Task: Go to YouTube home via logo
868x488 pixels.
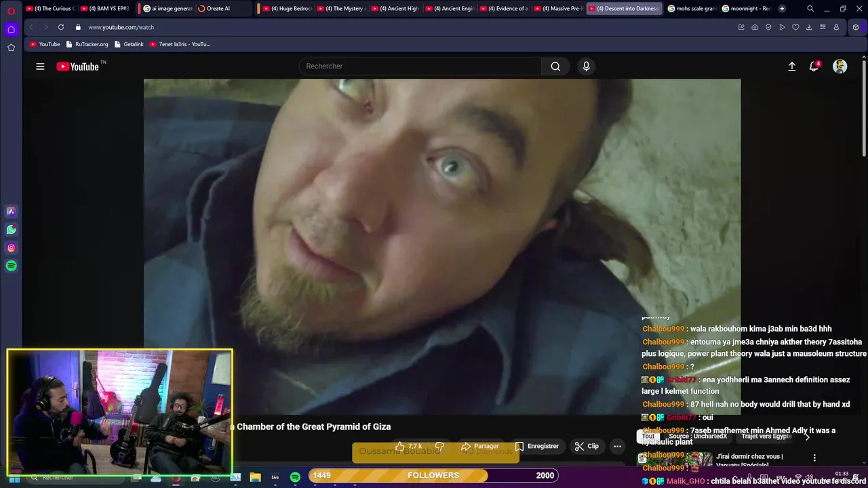Action: pos(78,66)
